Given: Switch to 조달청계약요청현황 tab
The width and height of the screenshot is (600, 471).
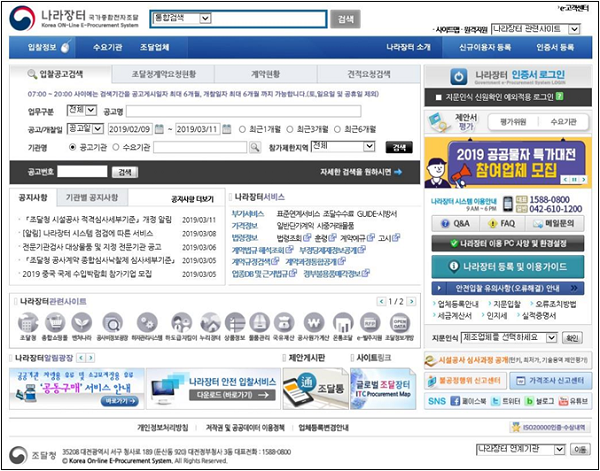Looking at the screenshot, I should (163, 74).
